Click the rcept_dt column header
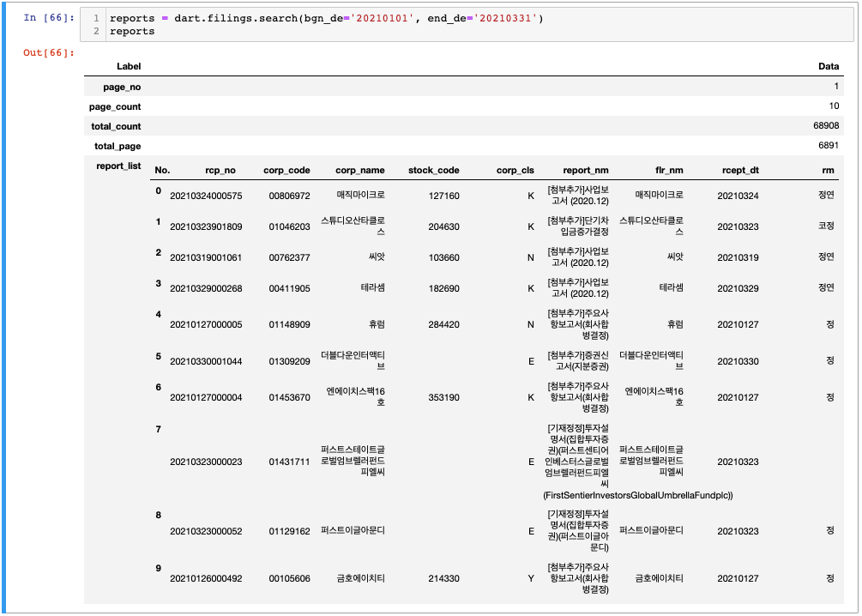Viewport: 862px width, 616px height. coord(740,171)
